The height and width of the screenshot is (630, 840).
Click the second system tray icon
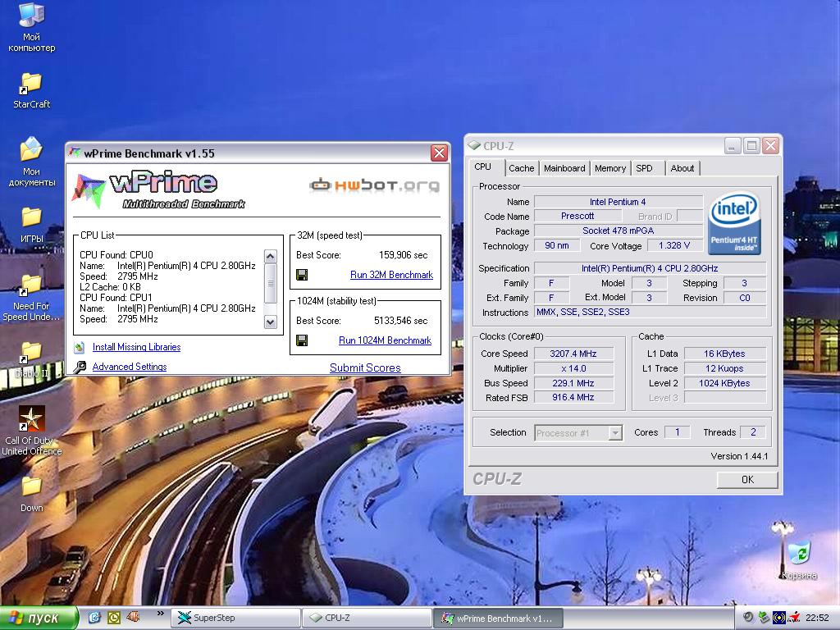[764, 618]
